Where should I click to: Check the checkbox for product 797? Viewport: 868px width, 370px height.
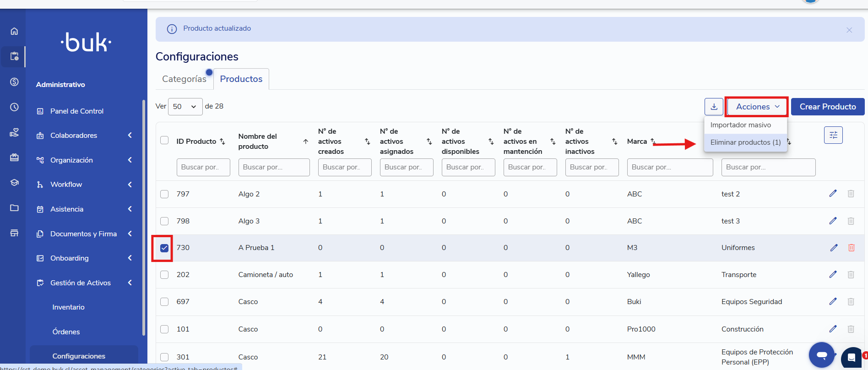click(164, 194)
